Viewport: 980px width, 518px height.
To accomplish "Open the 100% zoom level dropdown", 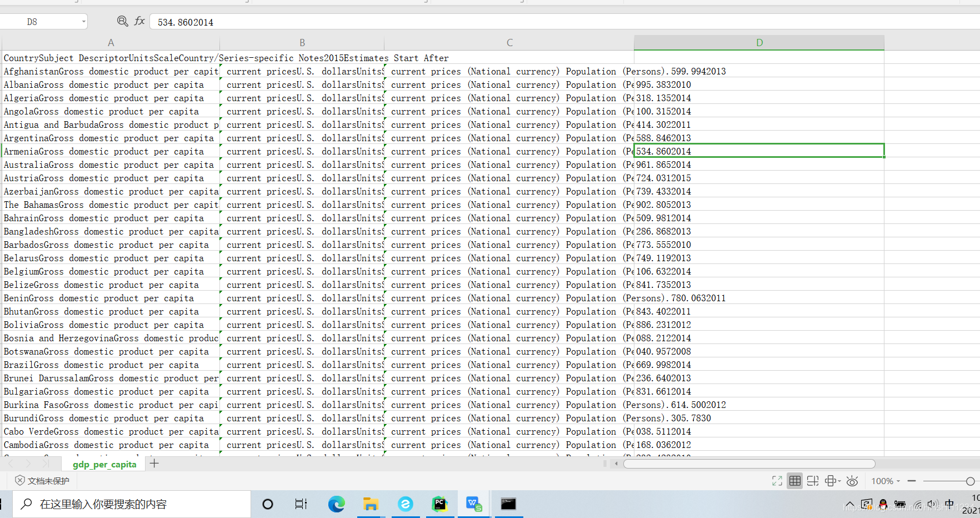I will point(886,481).
